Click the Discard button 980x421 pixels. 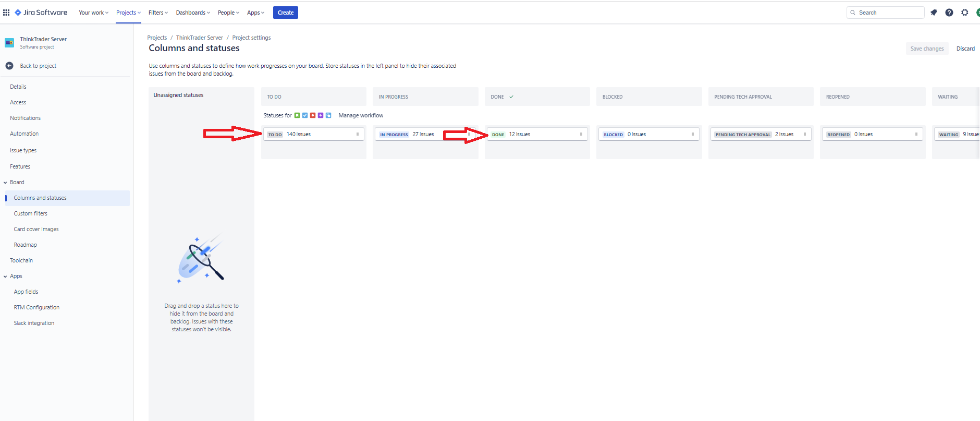[x=965, y=49]
